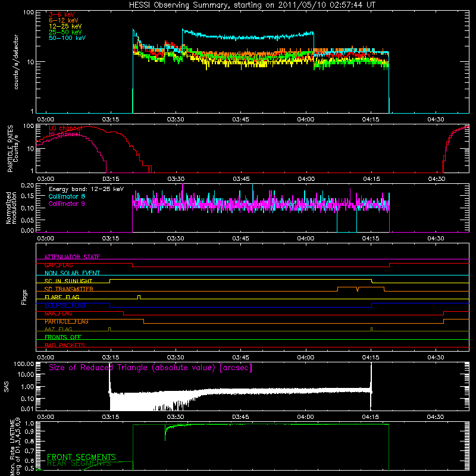Click the NON_SOLAR_EVENT flag label
The image size is (476, 476).
point(72,273)
